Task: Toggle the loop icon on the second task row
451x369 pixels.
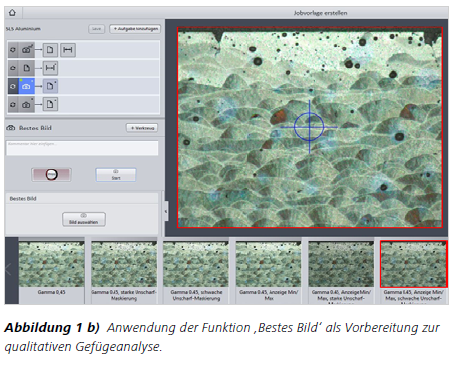Action: [13, 68]
